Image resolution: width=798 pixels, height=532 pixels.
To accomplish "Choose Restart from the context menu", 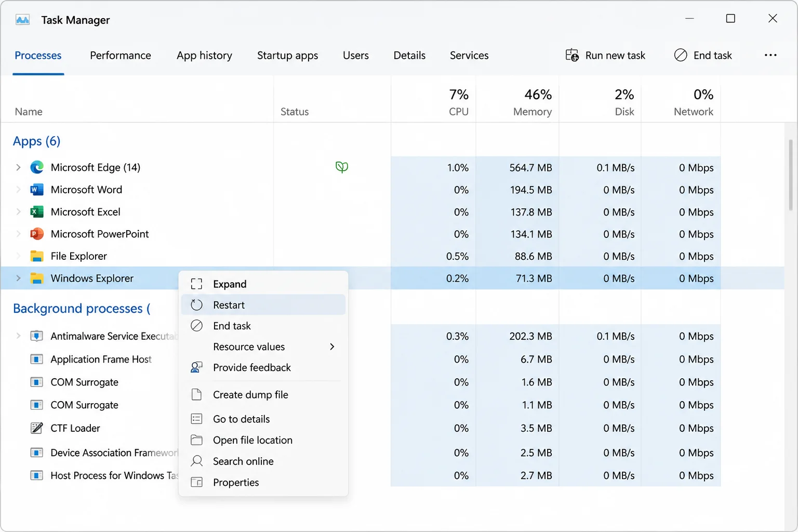I will (263, 305).
